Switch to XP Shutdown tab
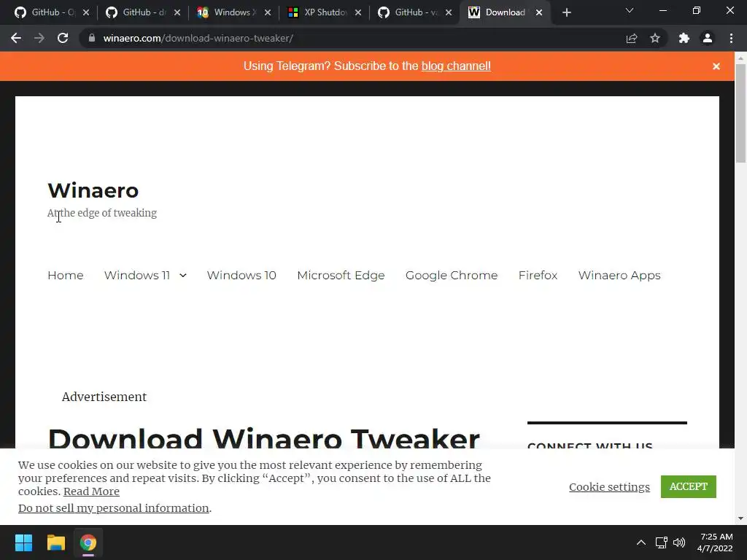 click(x=324, y=13)
